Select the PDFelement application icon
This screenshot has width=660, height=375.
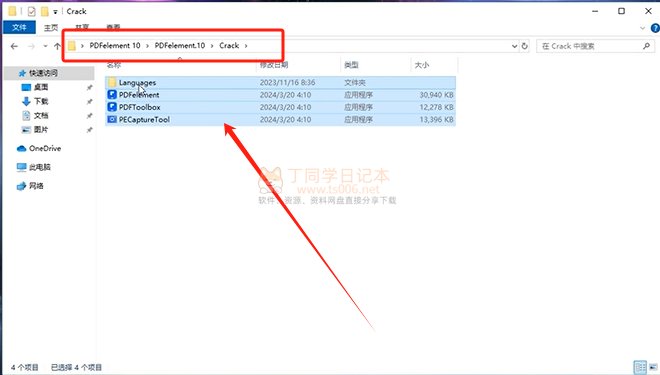pyautogui.click(x=112, y=94)
